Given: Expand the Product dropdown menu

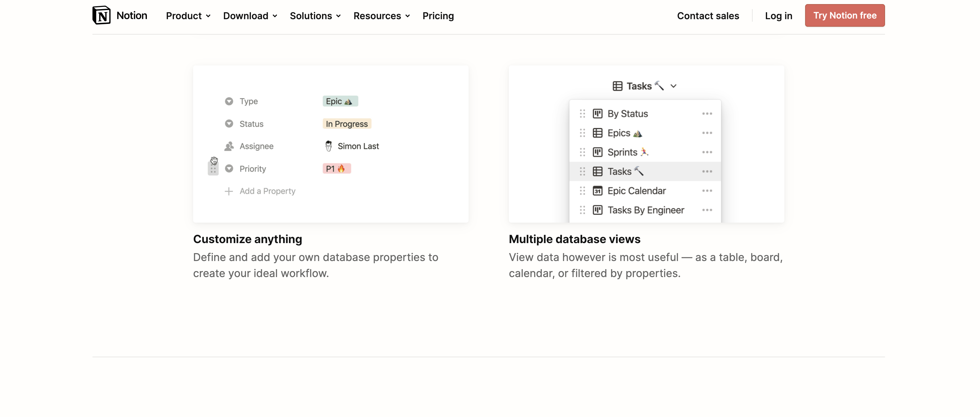Looking at the screenshot, I should (188, 16).
